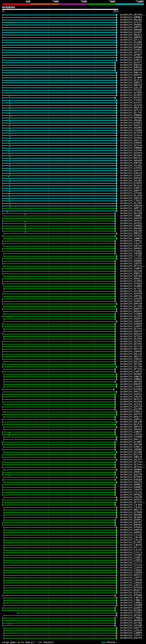
Task: Select hit UniRef100_A1ZX96
Action: click(x=131, y=271)
